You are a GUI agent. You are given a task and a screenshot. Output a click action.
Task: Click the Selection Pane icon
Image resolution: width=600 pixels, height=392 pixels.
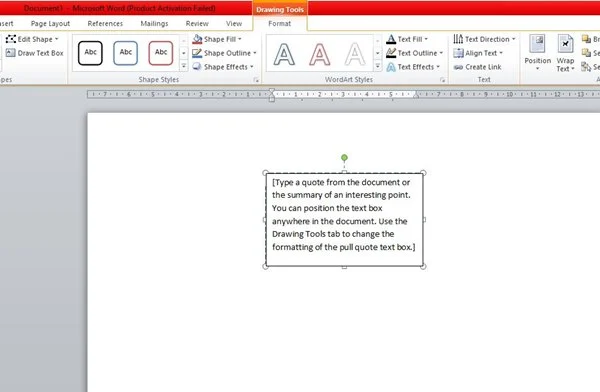(x=586, y=67)
